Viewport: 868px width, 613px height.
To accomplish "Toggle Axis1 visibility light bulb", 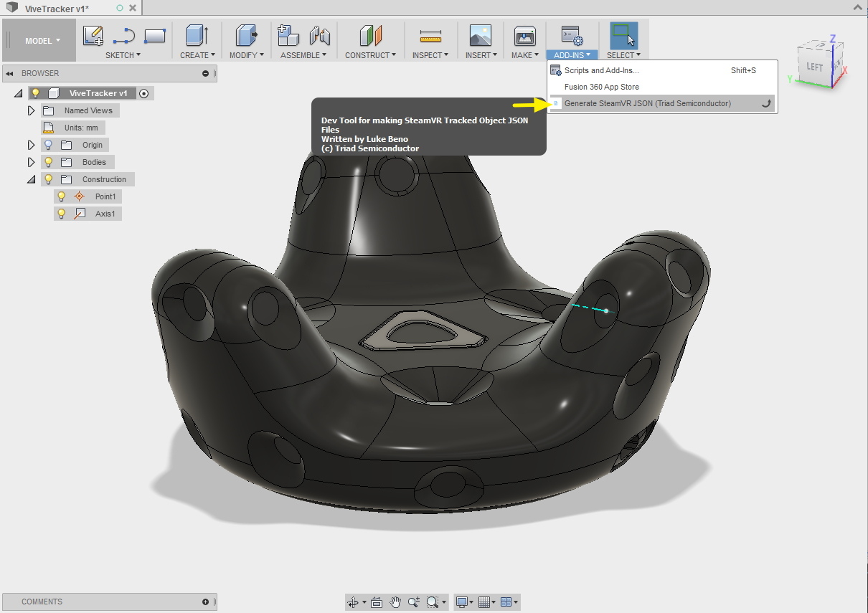I will tap(62, 214).
